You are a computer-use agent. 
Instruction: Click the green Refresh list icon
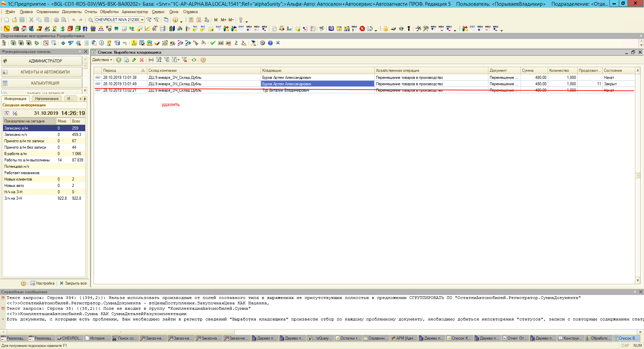194,60
